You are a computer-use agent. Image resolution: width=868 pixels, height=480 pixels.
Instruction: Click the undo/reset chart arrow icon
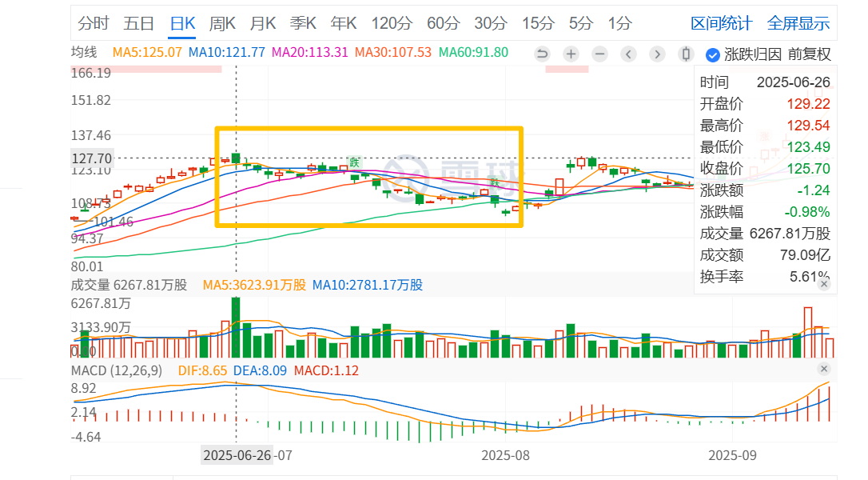coord(542,54)
